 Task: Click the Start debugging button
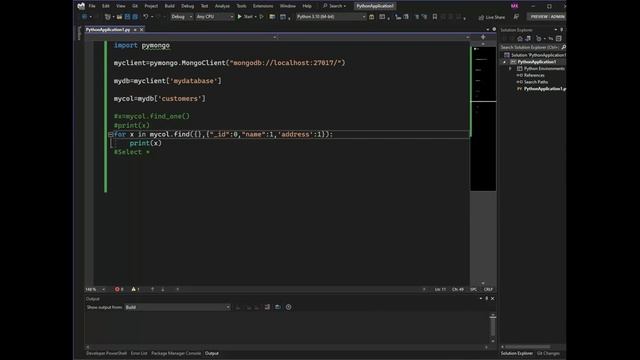245,17
